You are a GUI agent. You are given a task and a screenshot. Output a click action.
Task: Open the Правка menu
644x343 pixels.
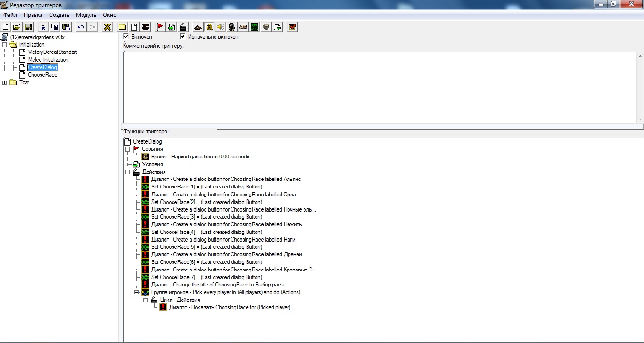point(33,15)
